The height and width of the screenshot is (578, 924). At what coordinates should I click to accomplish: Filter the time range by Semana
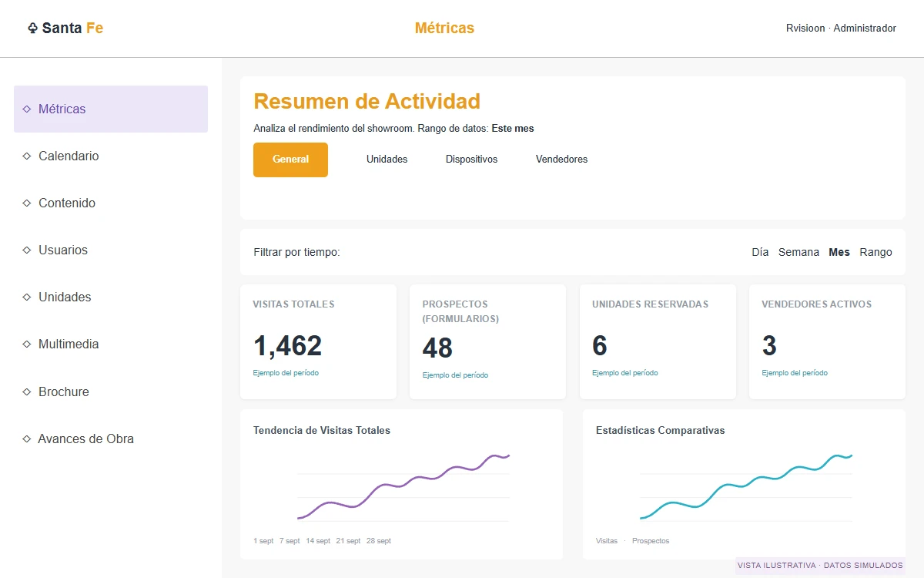798,252
